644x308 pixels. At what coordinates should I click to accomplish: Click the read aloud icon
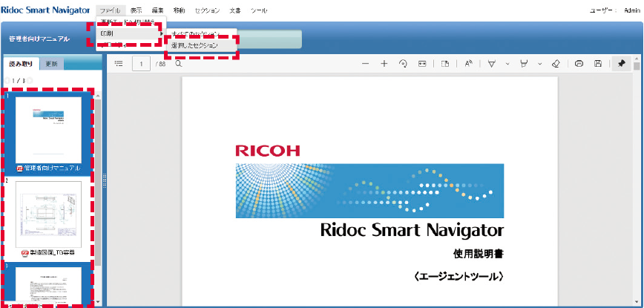(468, 64)
